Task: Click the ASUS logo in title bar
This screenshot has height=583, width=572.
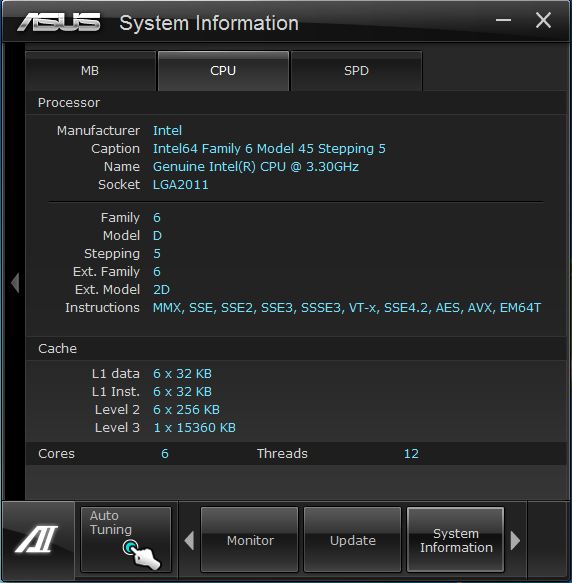Action: click(59, 22)
